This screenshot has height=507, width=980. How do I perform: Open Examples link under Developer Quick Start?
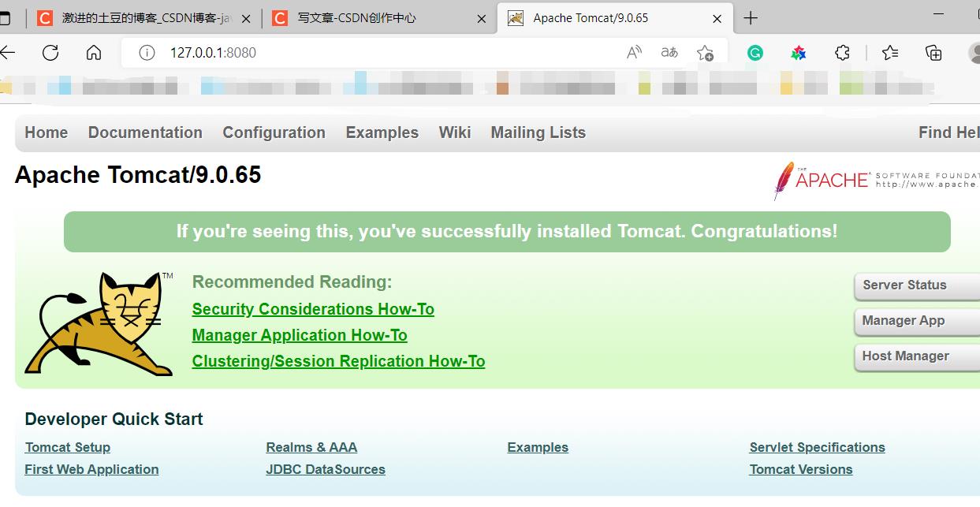(x=538, y=447)
